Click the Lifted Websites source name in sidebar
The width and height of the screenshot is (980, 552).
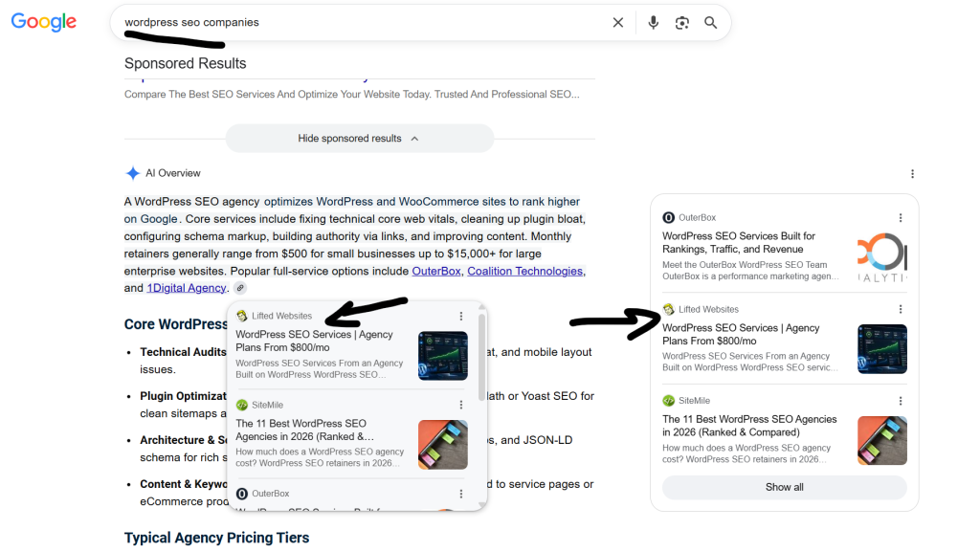pyautogui.click(x=709, y=309)
